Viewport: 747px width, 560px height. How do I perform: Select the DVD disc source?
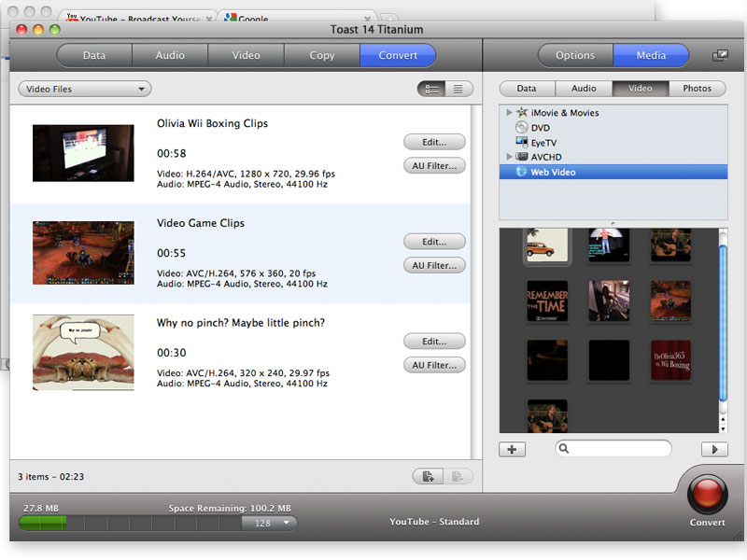(521, 128)
